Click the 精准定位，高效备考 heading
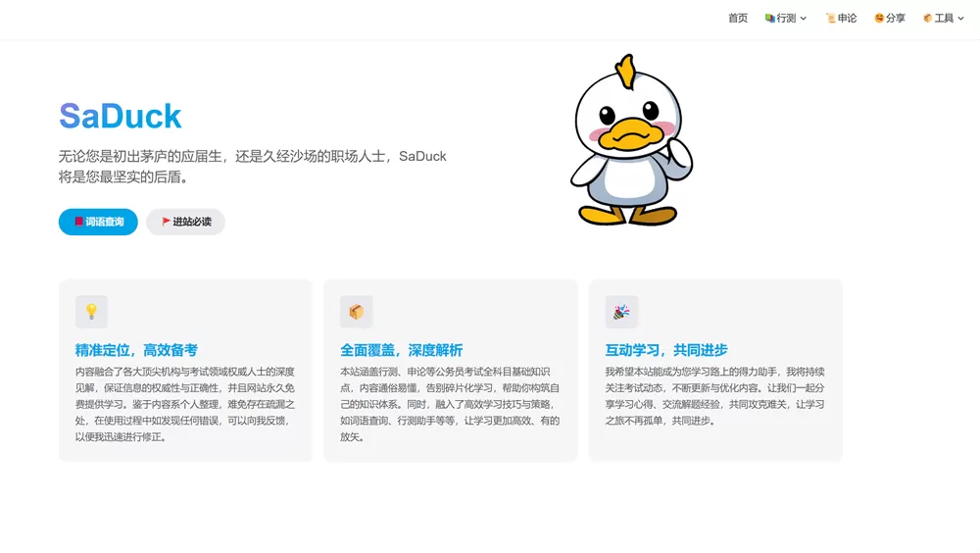Viewport: 980px width, 553px height. point(136,350)
